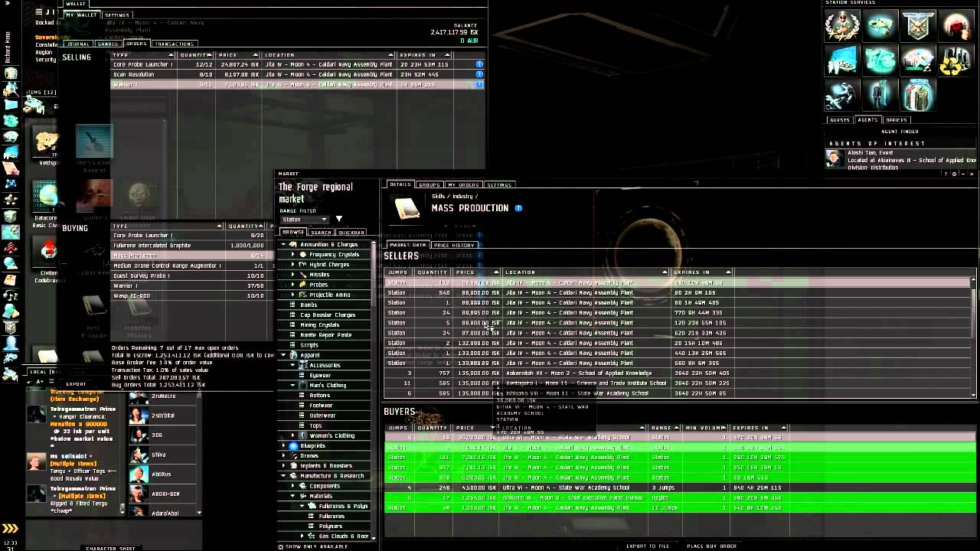Show info for Mass Production skill
The image size is (980, 551).
(x=518, y=208)
